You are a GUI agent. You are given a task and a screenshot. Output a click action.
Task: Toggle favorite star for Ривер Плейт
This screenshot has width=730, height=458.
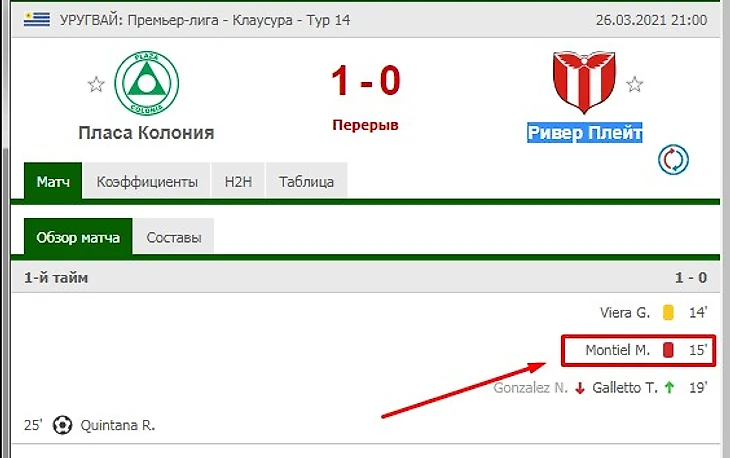point(634,85)
